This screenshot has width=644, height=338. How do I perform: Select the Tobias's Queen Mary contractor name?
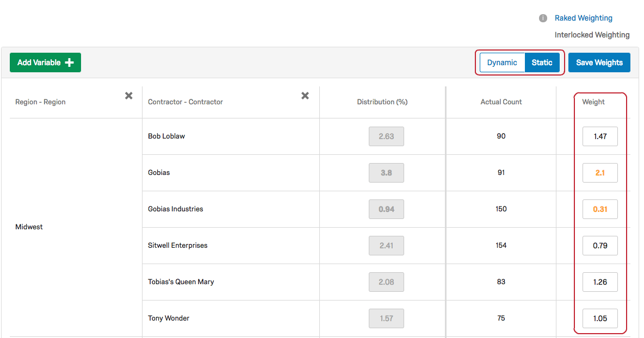(181, 282)
